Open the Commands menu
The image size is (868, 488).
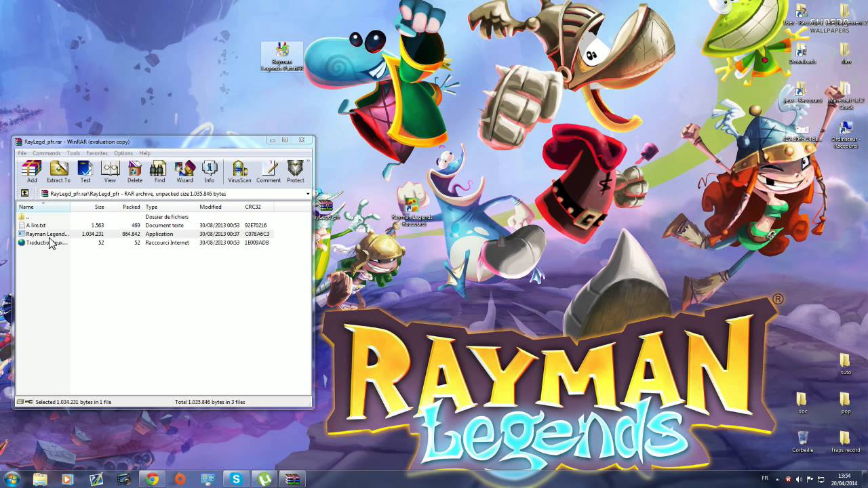[x=47, y=153]
